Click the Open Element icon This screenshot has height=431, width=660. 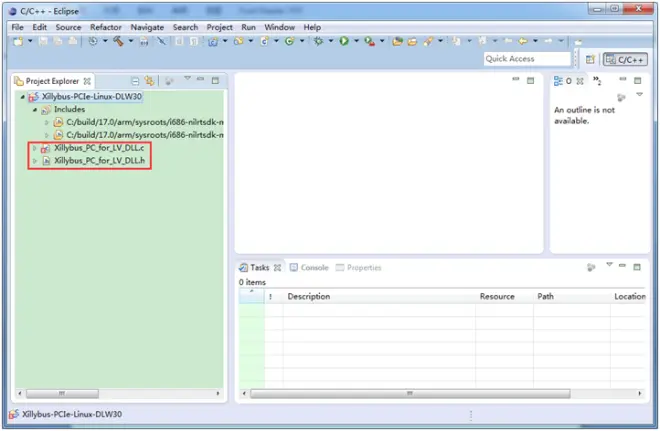[x=397, y=41]
